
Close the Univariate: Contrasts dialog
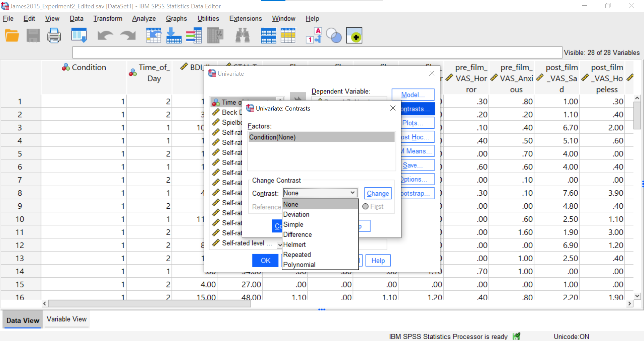pyautogui.click(x=393, y=108)
